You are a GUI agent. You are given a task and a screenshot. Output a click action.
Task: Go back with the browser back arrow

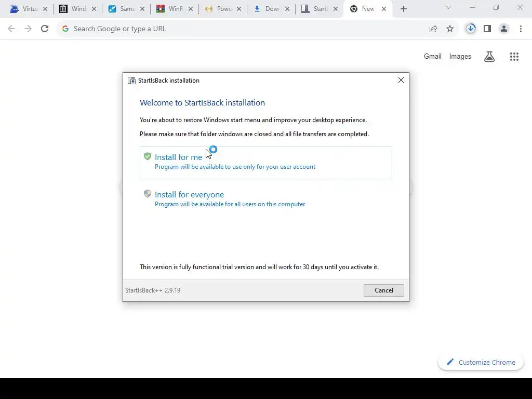click(x=11, y=29)
